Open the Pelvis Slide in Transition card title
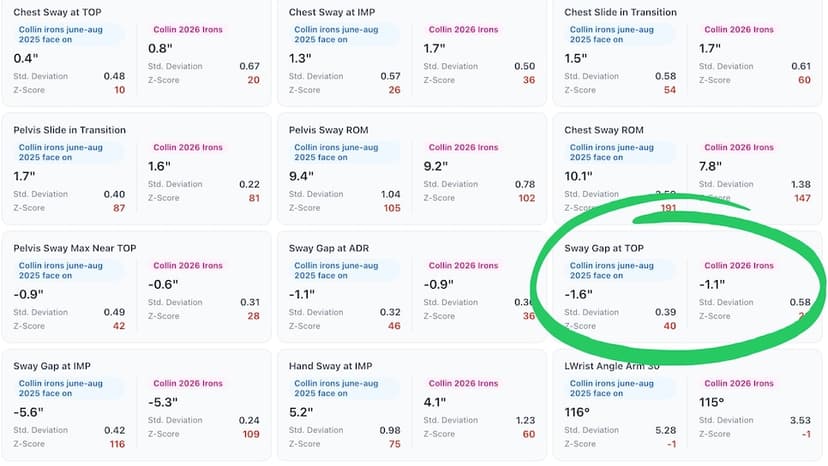The image size is (828, 466). (69, 130)
